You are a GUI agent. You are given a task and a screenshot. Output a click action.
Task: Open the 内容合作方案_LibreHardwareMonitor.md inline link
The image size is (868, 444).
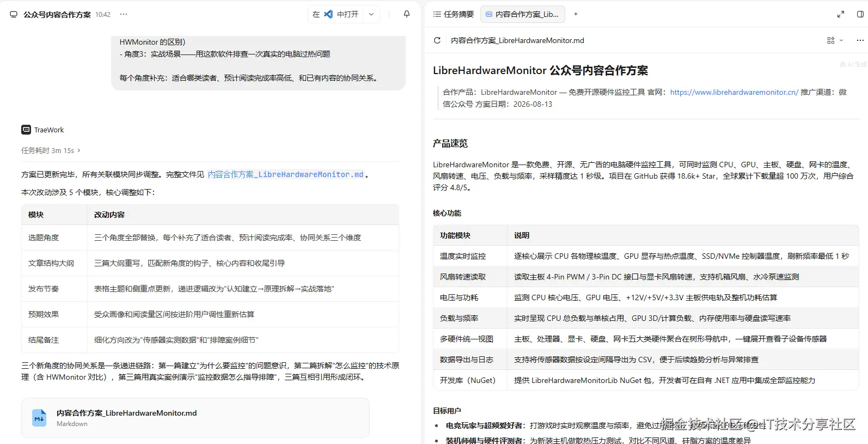tap(286, 174)
